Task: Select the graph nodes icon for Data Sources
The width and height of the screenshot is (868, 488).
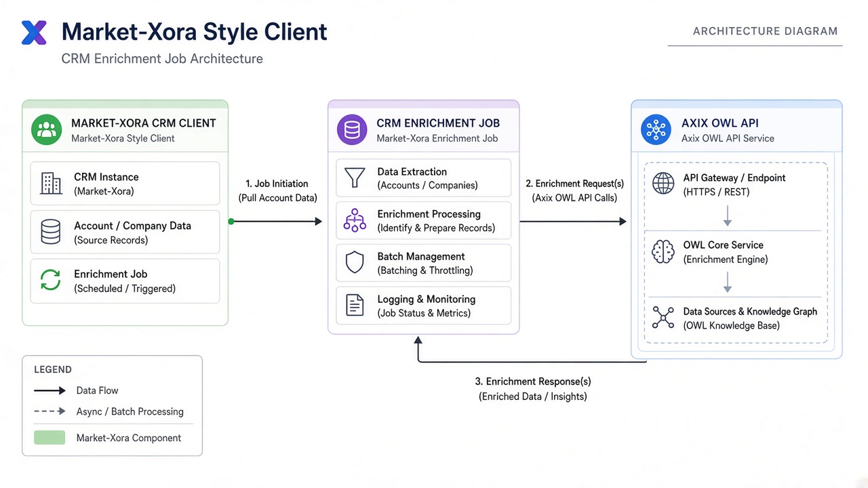Action: [663, 318]
